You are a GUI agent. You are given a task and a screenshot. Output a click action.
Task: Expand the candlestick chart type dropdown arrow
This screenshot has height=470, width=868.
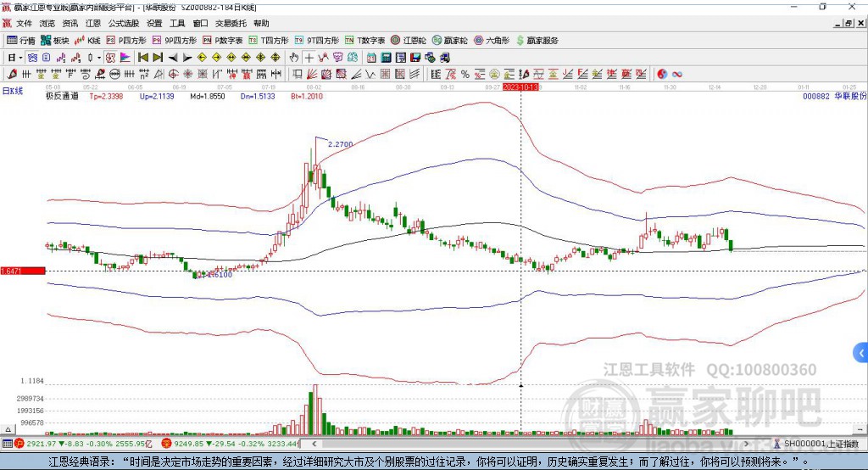99,58
